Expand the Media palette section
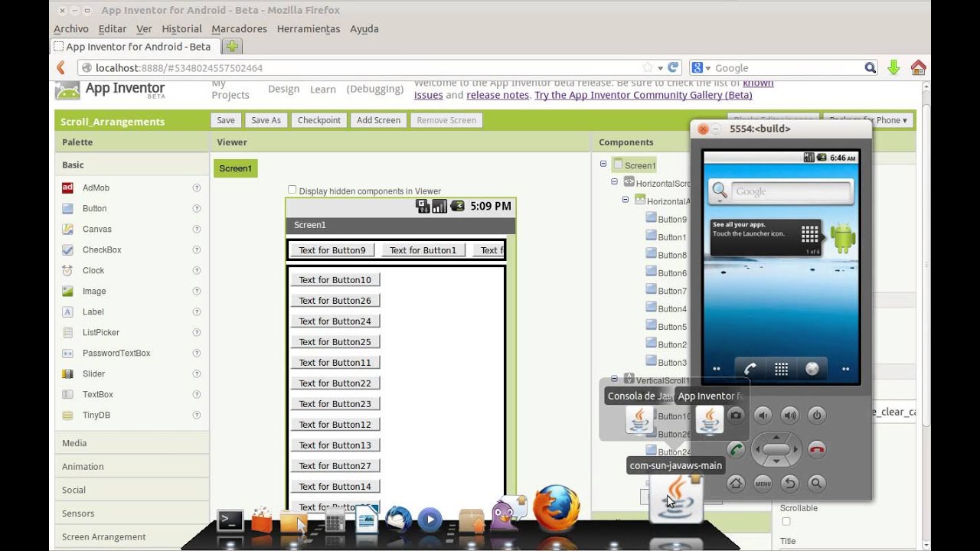980x551 pixels. tap(132, 443)
